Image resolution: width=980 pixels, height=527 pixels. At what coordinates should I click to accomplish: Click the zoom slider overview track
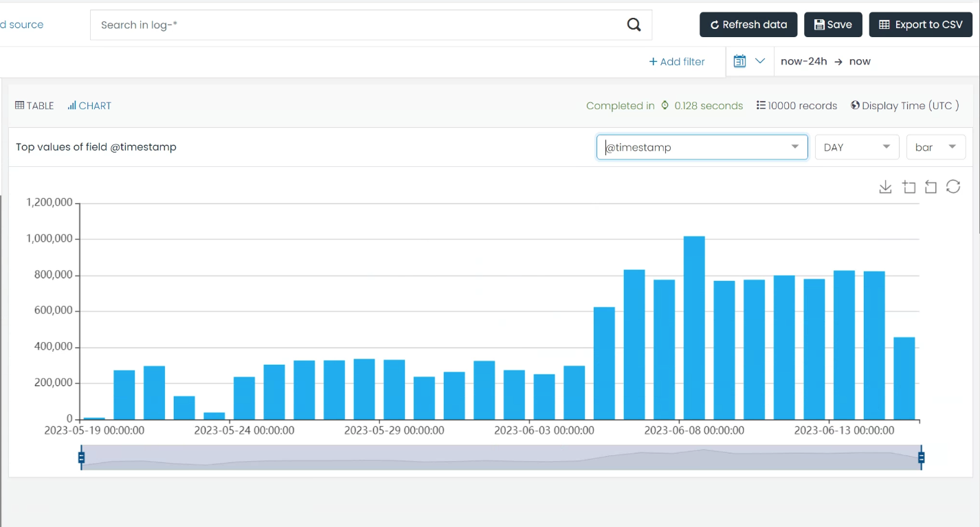pos(501,458)
